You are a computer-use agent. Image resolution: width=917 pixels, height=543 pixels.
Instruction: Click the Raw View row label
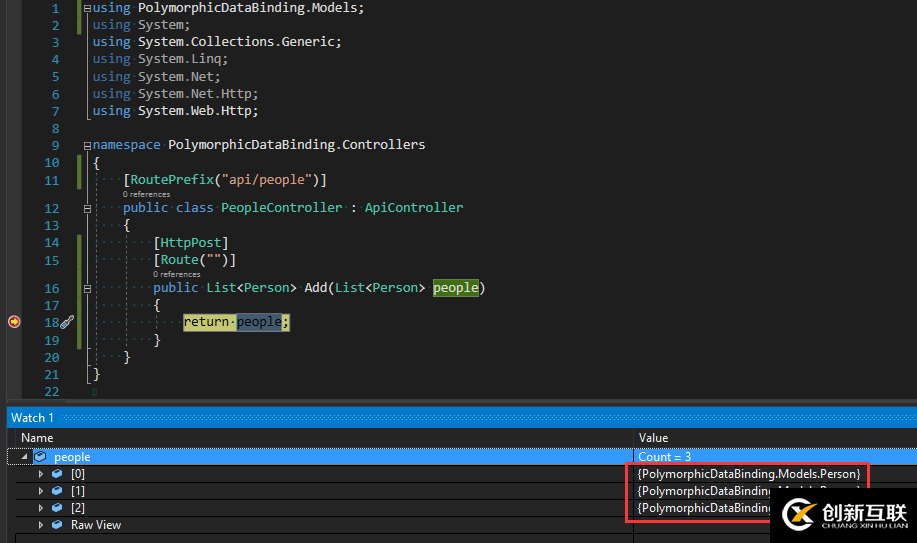click(x=96, y=525)
